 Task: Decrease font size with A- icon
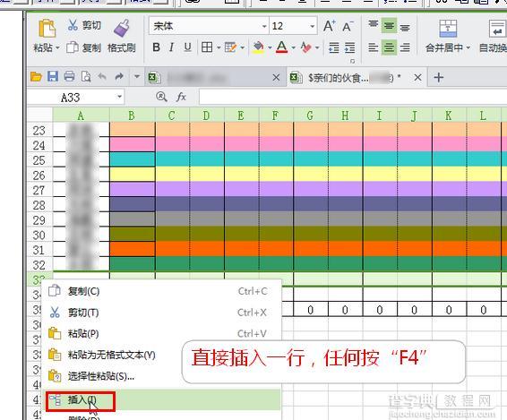(348, 26)
